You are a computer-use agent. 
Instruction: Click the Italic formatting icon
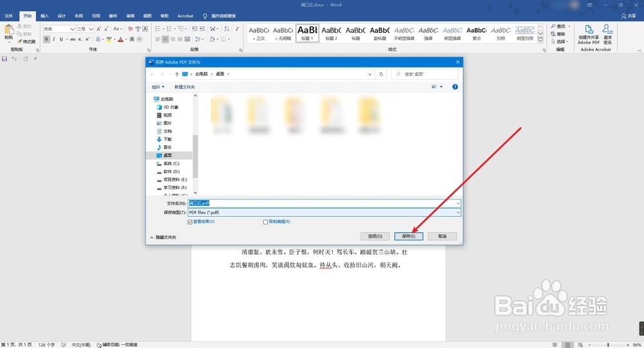[x=54, y=39]
